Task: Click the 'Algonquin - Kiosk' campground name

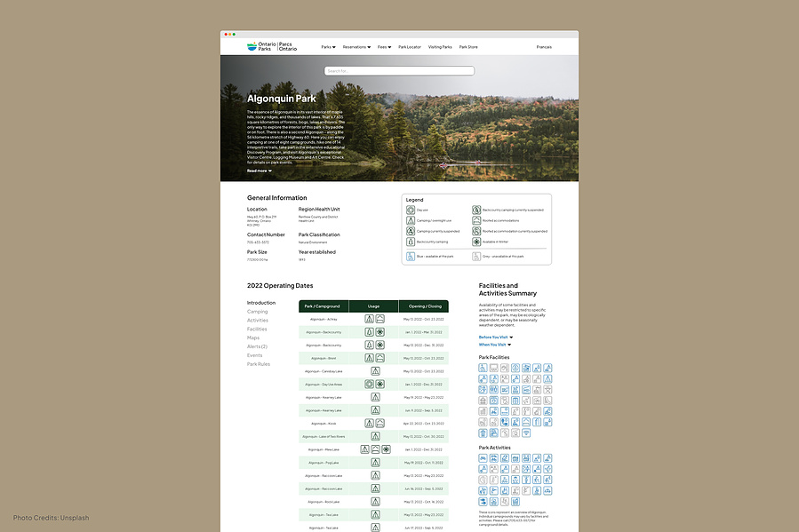Action: pos(323,424)
